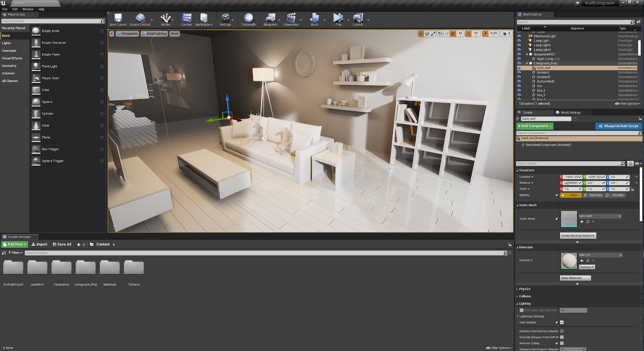The height and width of the screenshot is (351, 644).
Task: Hide the DirectionalLight actor via its eye icon
Action: point(519,36)
